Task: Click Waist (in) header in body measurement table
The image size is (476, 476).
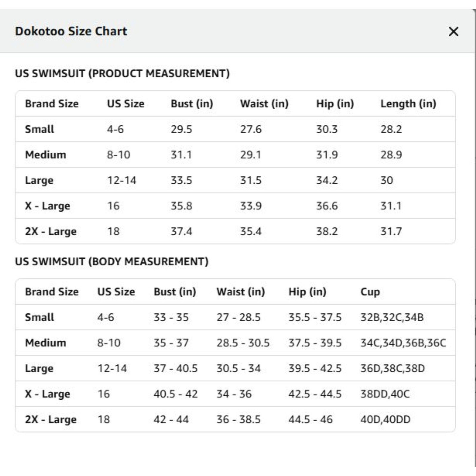Action: tap(241, 292)
